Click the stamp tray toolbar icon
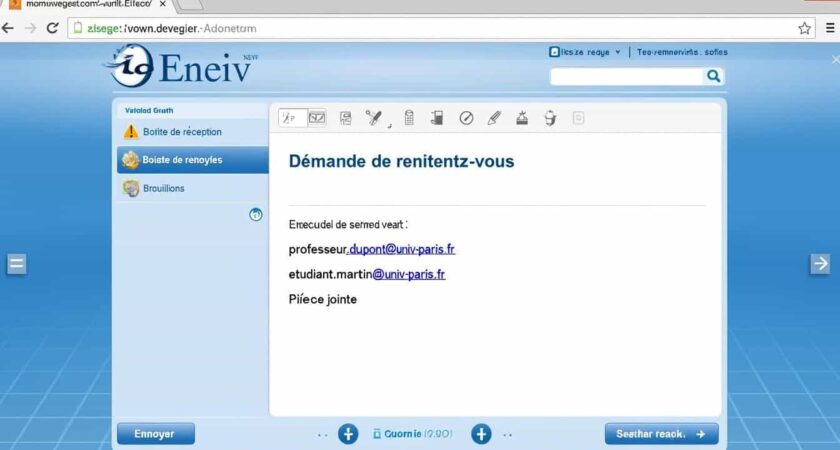840x450 pixels. tap(522, 118)
